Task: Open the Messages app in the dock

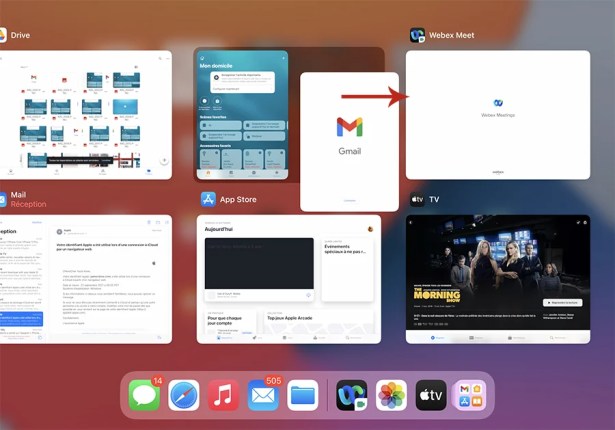Action: (x=144, y=395)
